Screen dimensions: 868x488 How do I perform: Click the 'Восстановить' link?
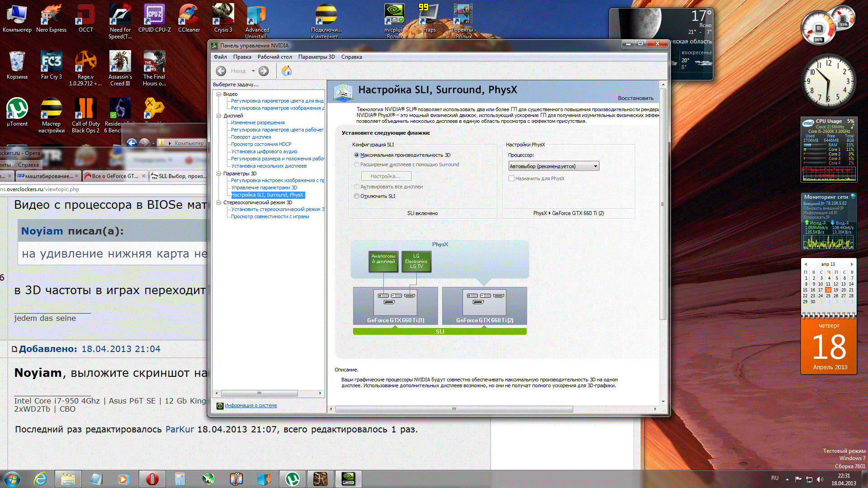point(635,98)
